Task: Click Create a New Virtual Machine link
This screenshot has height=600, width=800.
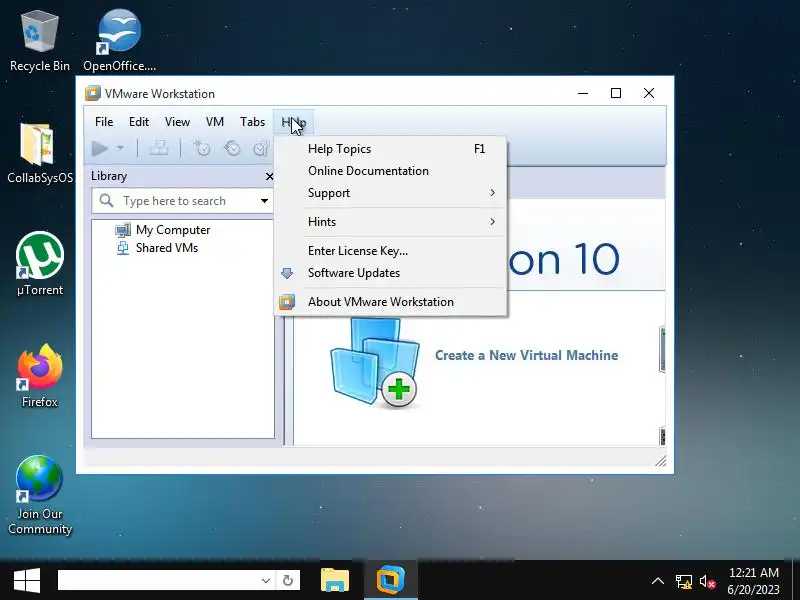Action: pos(526,355)
